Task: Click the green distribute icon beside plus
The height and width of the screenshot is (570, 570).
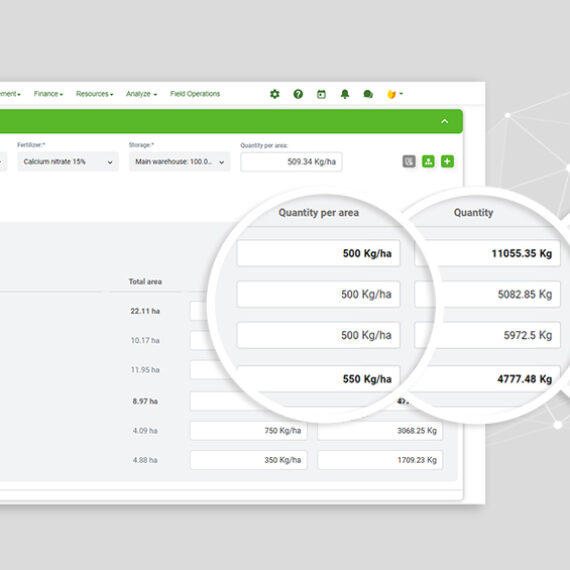Action: 428,161
